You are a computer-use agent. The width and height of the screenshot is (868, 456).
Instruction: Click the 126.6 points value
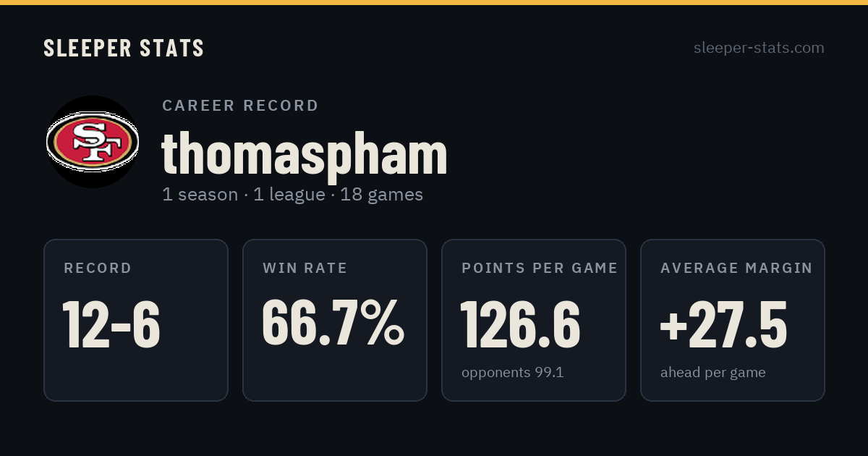tap(520, 324)
